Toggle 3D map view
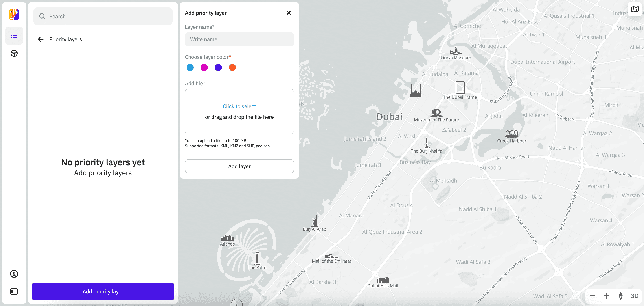Screen dimensions: 644x306 click(634, 296)
